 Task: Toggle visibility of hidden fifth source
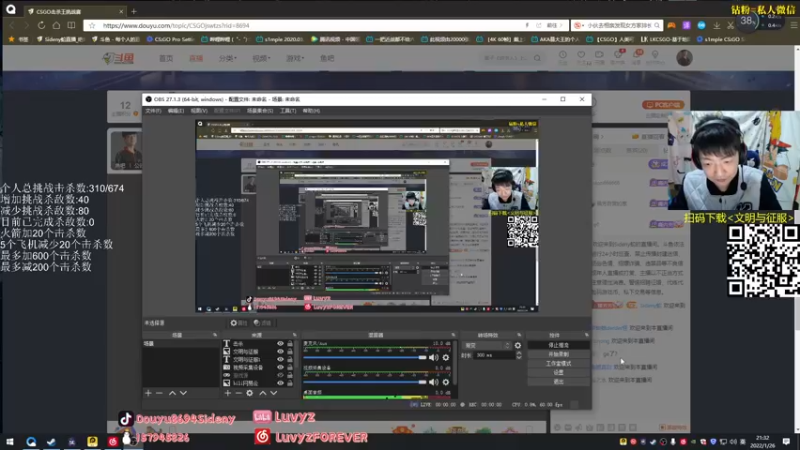tap(280, 375)
